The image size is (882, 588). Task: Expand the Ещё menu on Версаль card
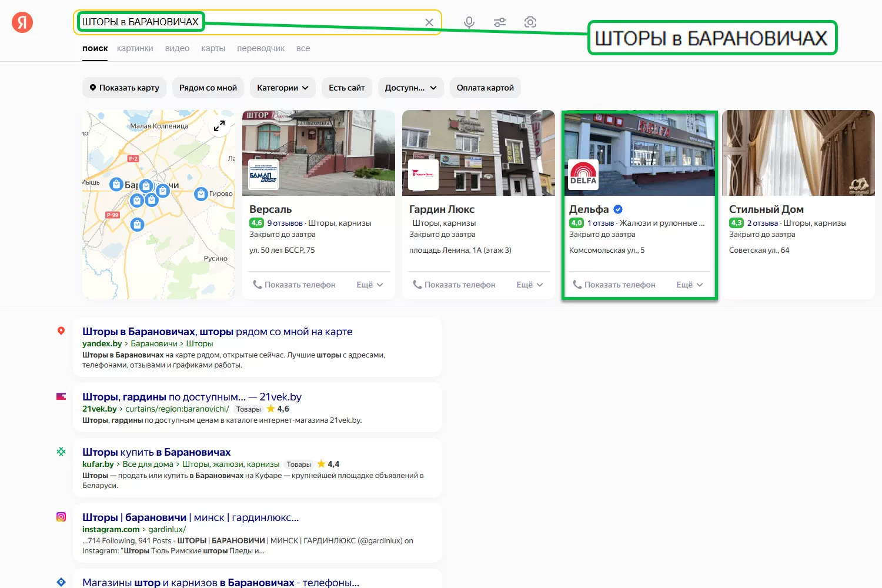point(370,285)
